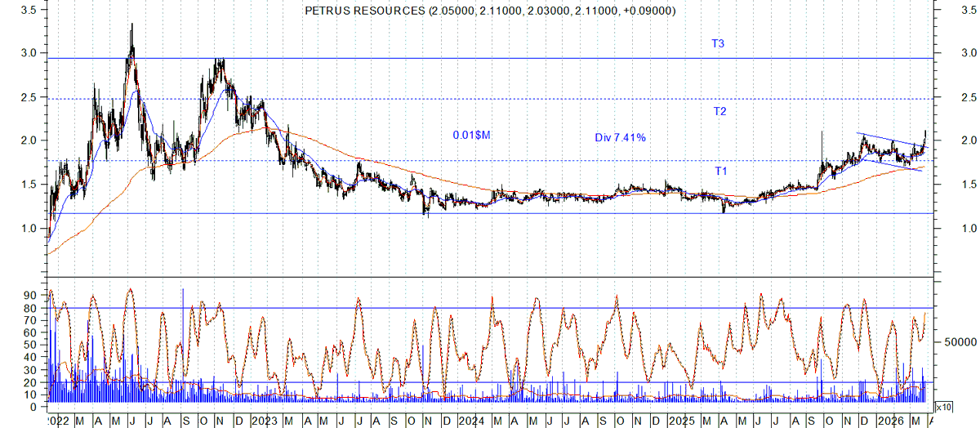Click the 30 level on oscillator scale
The width and height of the screenshot is (980, 428).
pyautogui.click(x=29, y=369)
